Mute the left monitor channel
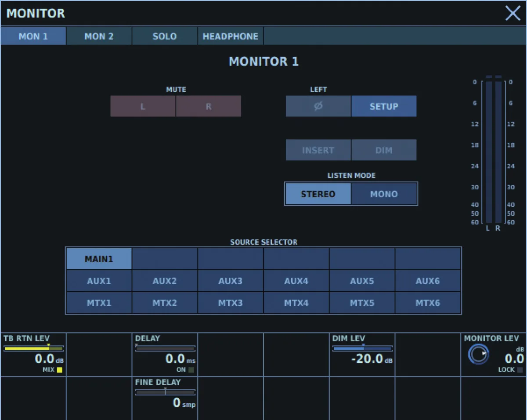Image resolution: width=527 pixels, height=420 pixels. 143,106
